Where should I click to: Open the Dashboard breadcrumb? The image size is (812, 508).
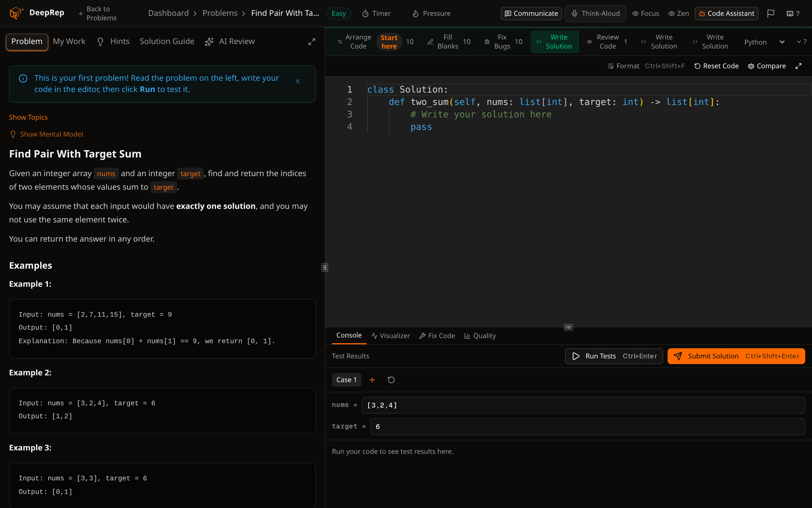[168, 13]
